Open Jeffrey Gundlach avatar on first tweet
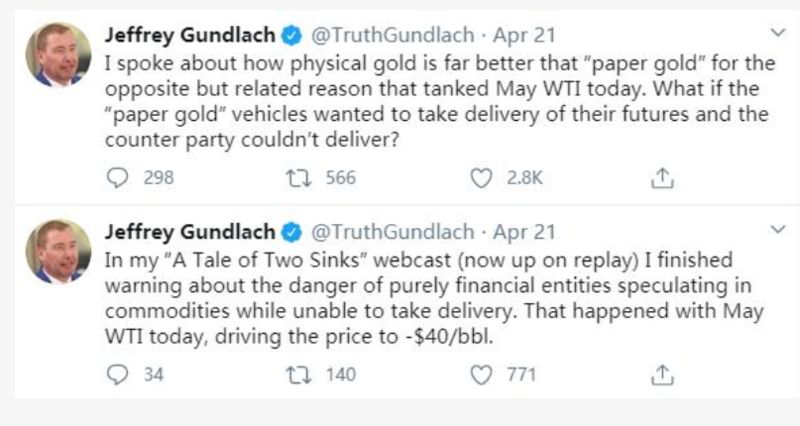 point(58,55)
